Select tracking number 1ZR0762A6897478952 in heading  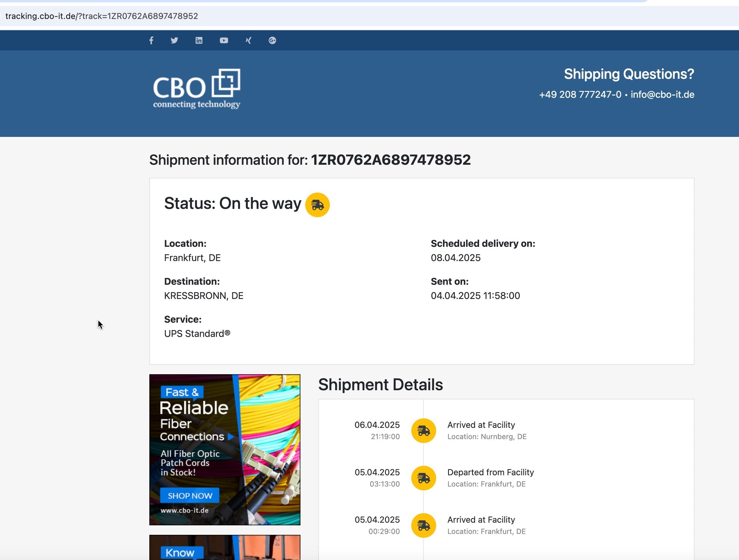coord(391,160)
